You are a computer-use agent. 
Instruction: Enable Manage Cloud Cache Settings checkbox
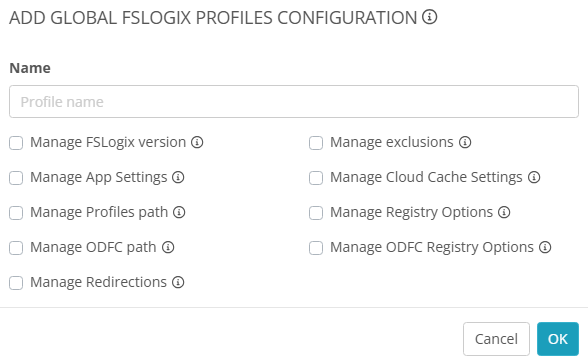coord(316,178)
